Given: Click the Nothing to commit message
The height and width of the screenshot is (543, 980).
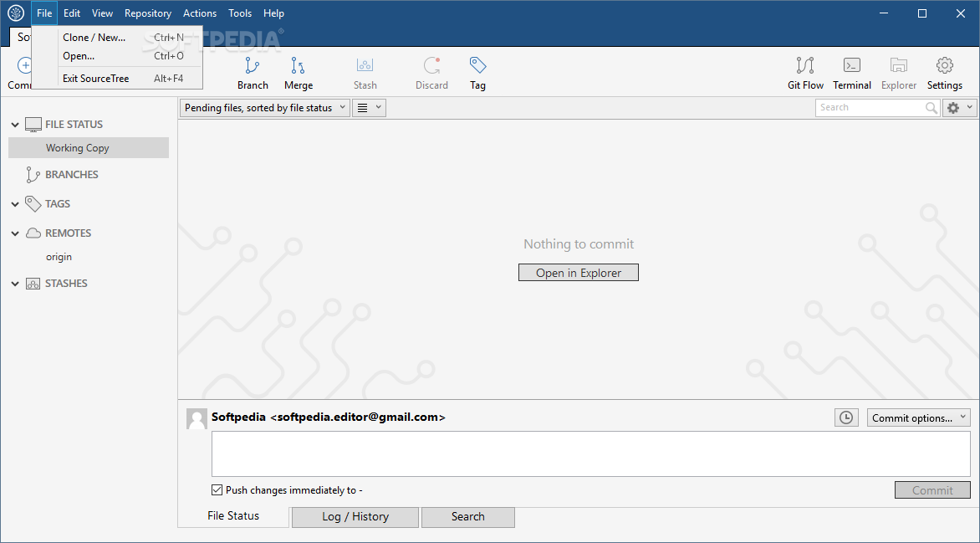Looking at the screenshot, I should click(x=579, y=244).
